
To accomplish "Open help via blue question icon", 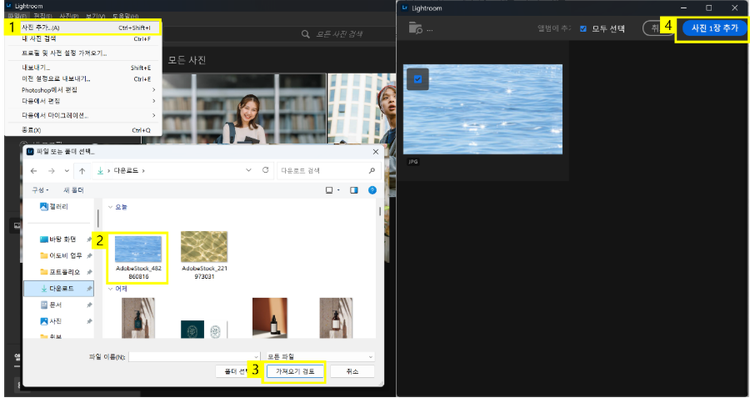I will [x=372, y=190].
